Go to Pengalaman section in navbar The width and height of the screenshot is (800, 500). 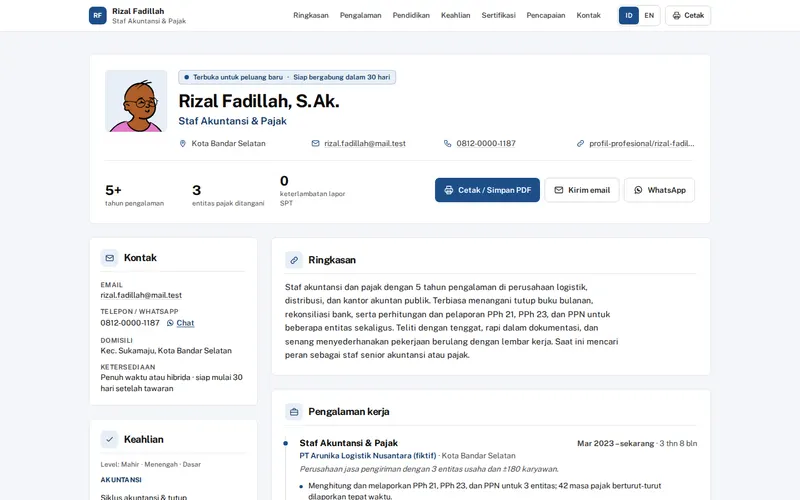361,15
